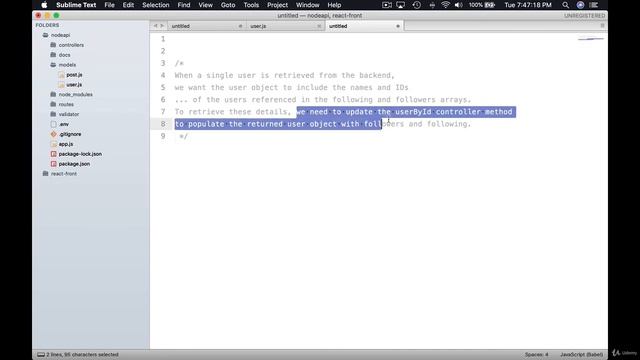The height and width of the screenshot is (360, 640).
Task: Open the volume control icon
Action: 459,5
